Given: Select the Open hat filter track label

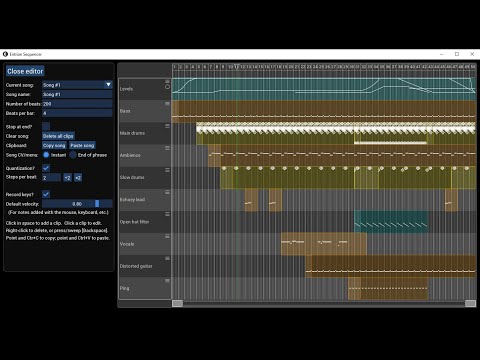Looking at the screenshot, I should [x=134, y=222].
